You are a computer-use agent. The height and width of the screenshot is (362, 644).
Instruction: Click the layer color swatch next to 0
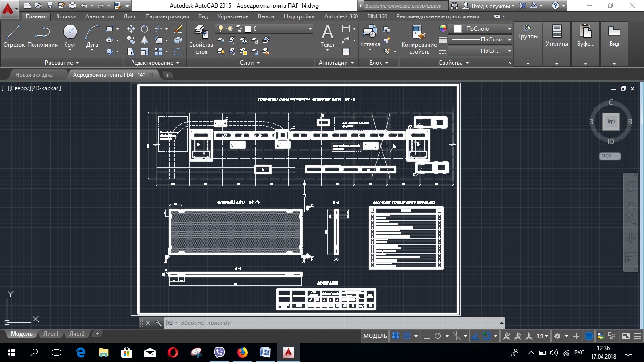tap(248, 29)
